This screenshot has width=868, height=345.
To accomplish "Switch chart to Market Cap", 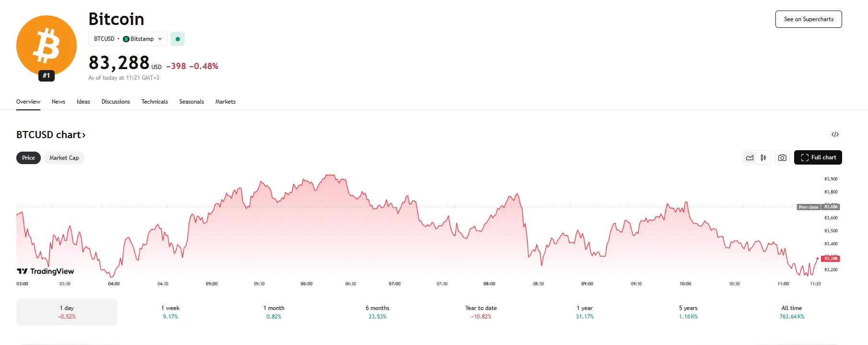I will (x=64, y=158).
